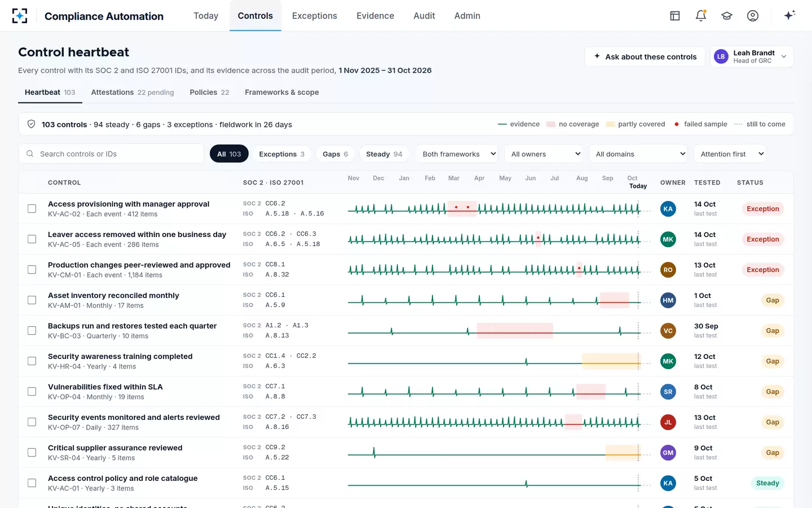This screenshot has width=812, height=508.
Task: Focus the Search controls or IDs field
Action: click(111, 154)
